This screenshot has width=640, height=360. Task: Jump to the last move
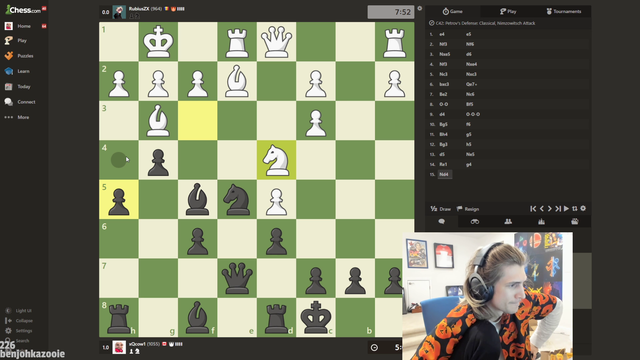pos(558,209)
